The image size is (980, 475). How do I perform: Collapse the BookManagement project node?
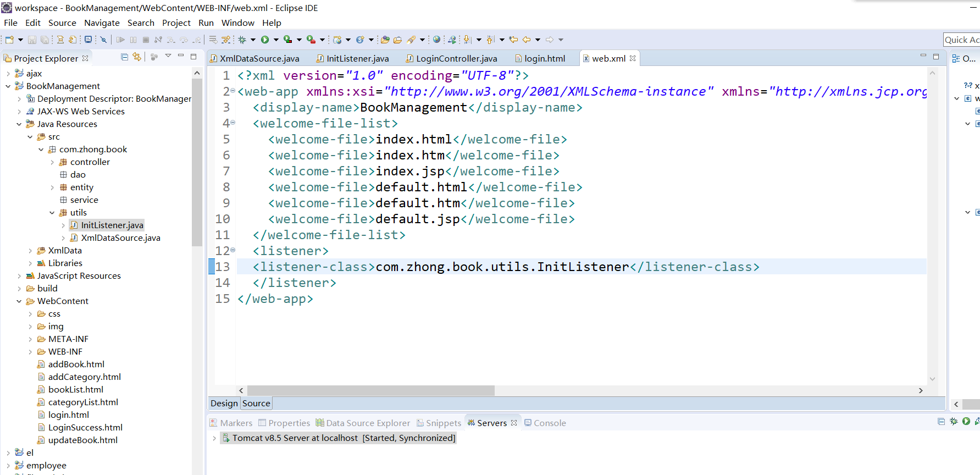tap(8, 86)
